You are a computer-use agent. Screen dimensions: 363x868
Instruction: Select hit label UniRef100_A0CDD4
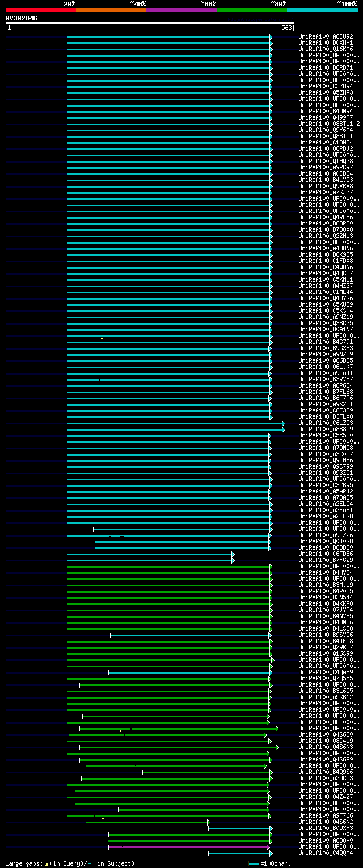(326, 173)
